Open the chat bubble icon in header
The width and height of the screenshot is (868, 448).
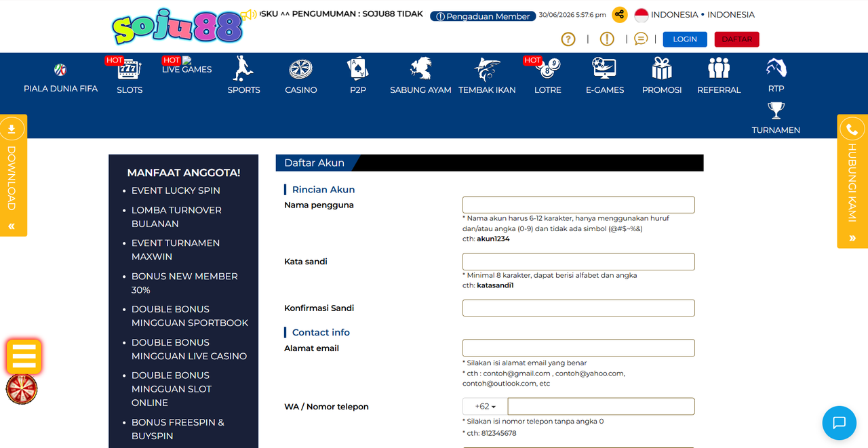pyautogui.click(x=641, y=39)
